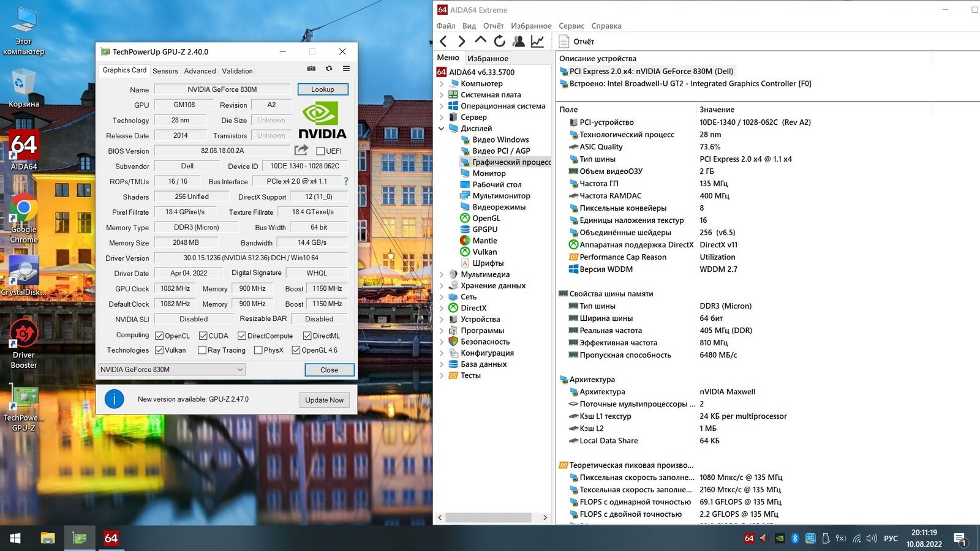The image size is (980, 551).
Task: Open the Справка menu
Action: point(606,26)
